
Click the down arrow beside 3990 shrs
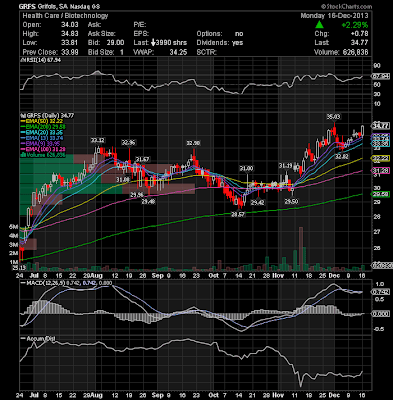pos(153,43)
